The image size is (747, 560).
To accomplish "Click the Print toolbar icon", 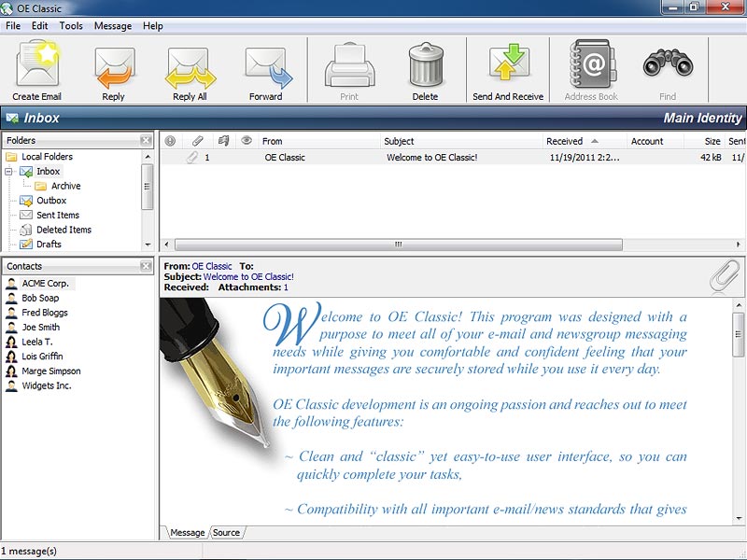I will pos(349,64).
